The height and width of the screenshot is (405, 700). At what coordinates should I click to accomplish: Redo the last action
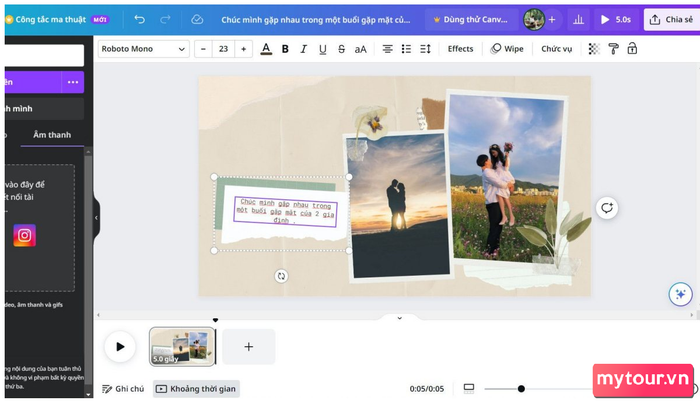pos(165,19)
